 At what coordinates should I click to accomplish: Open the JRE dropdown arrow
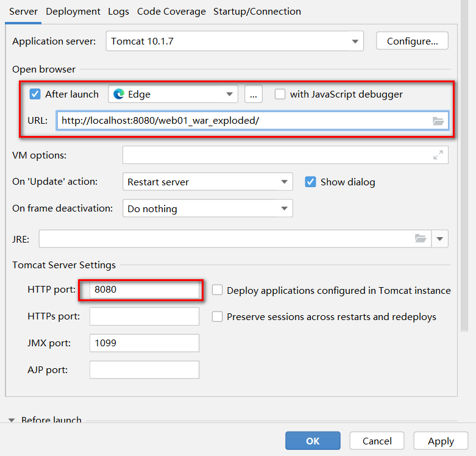tap(440, 238)
